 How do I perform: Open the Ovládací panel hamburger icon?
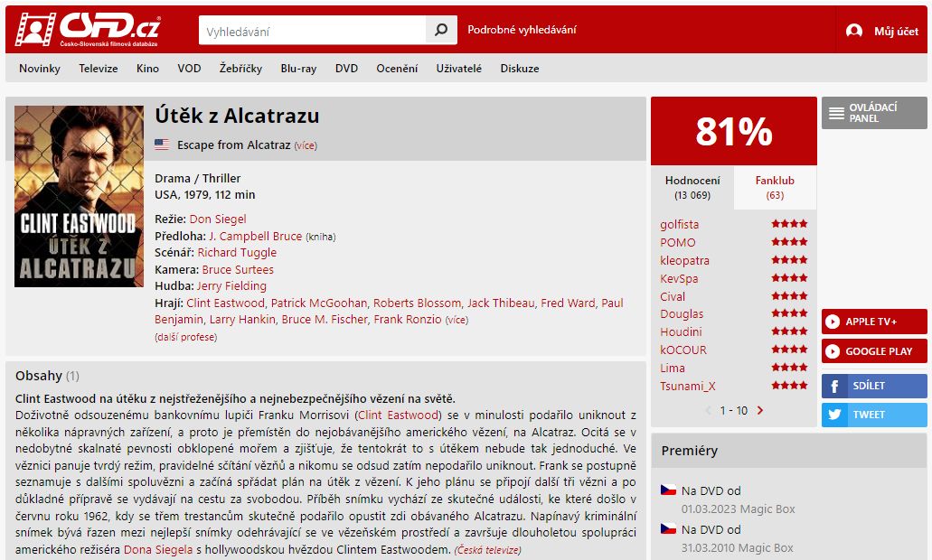point(836,113)
